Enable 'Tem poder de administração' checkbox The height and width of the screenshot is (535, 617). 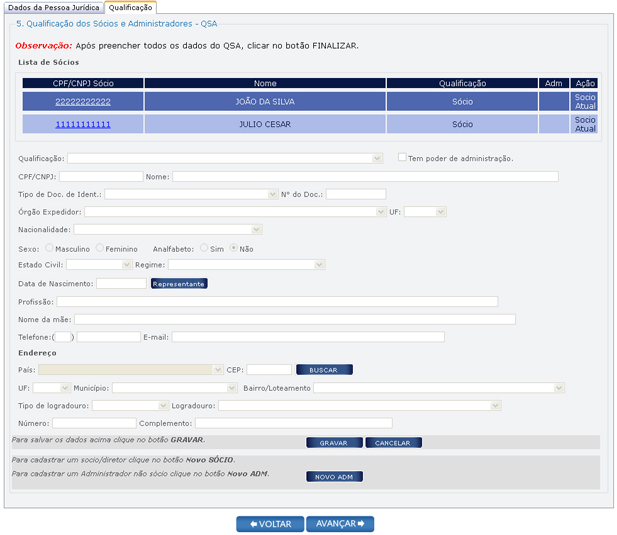point(402,158)
